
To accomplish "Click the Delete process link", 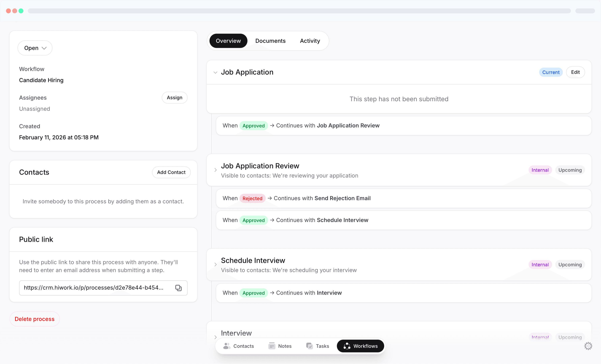I will click(x=34, y=319).
